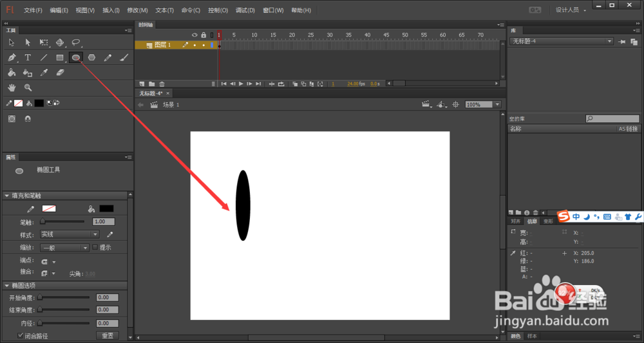Viewport: 644px width, 343px height.
Task: Toggle lock all layers padlock
Action: point(204,35)
